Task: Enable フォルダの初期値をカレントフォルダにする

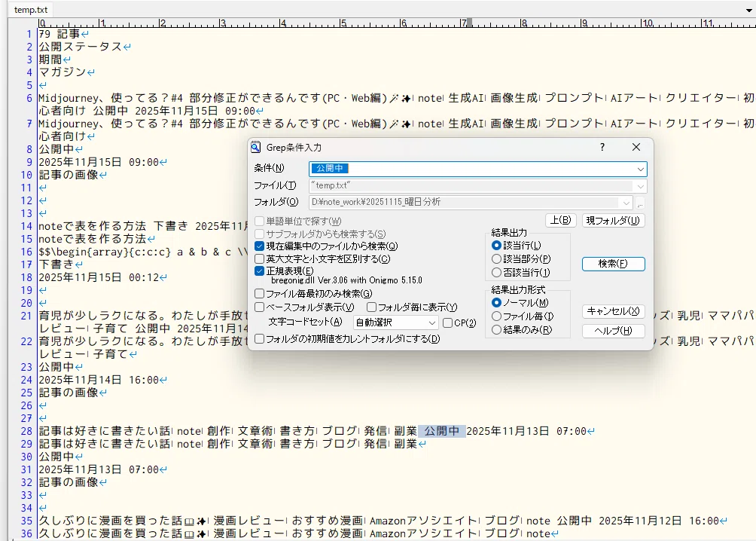Action: click(x=259, y=339)
